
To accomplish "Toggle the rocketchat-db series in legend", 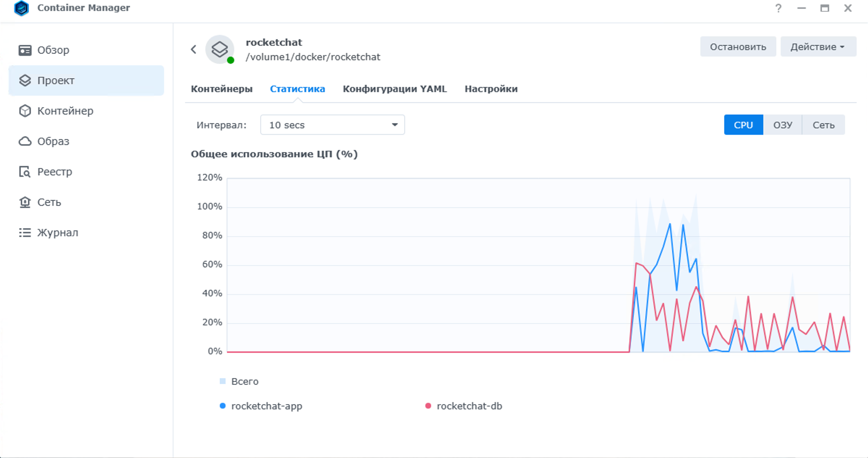I will [464, 406].
